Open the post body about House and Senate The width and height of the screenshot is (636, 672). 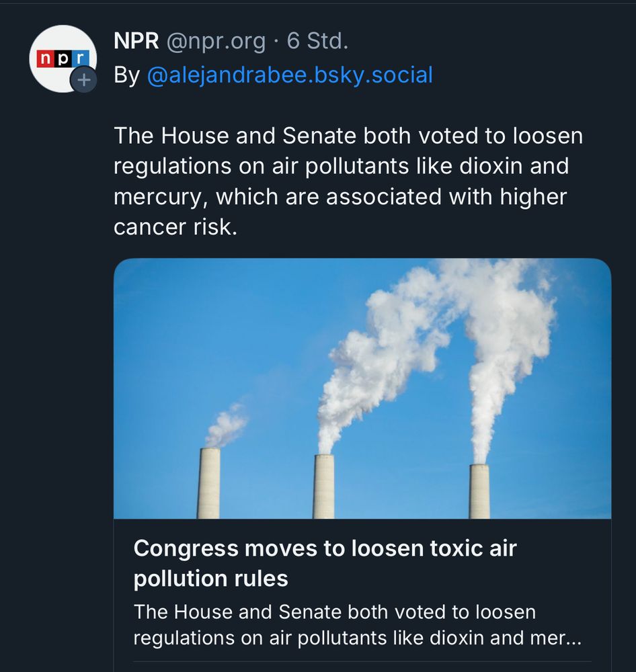coord(348,167)
